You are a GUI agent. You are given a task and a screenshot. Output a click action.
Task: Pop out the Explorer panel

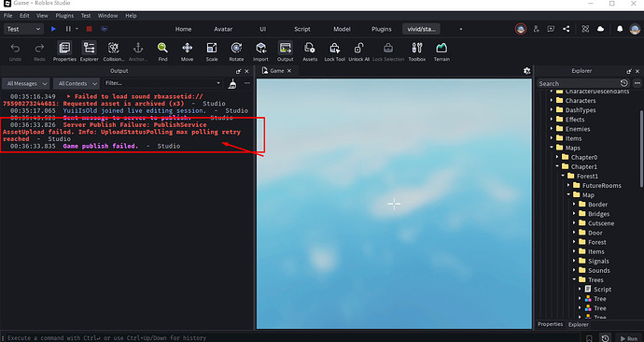tap(629, 71)
